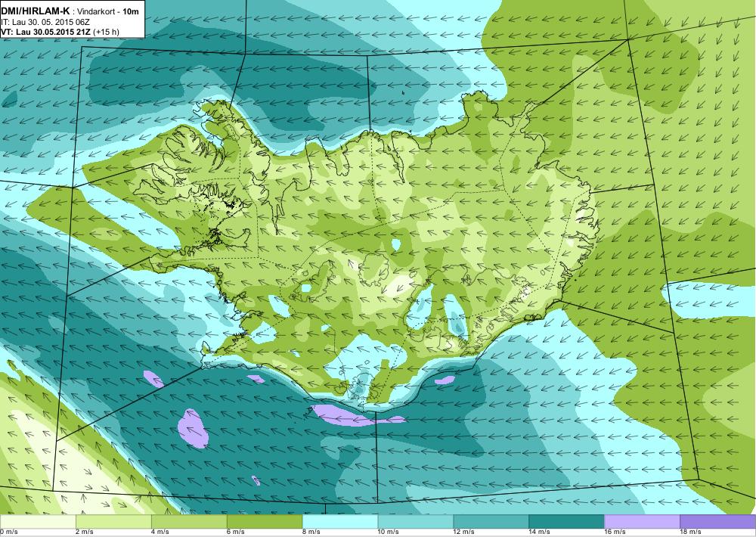
Task: Pick the medium teal 12–14 m/s legend swatch
Action: (x=491, y=522)
